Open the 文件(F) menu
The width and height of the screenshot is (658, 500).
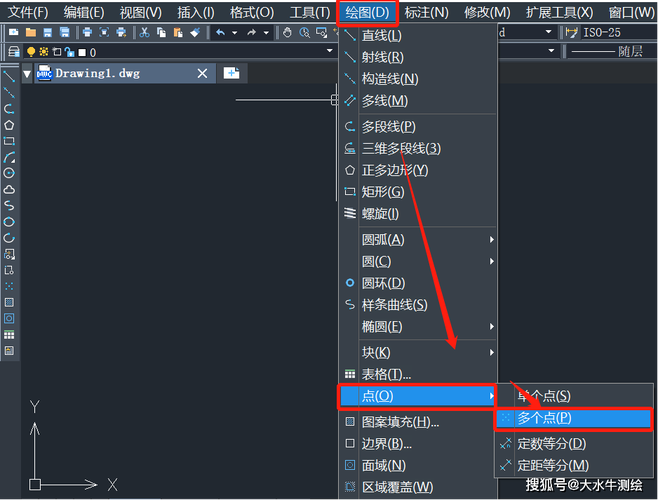point(29,13)
